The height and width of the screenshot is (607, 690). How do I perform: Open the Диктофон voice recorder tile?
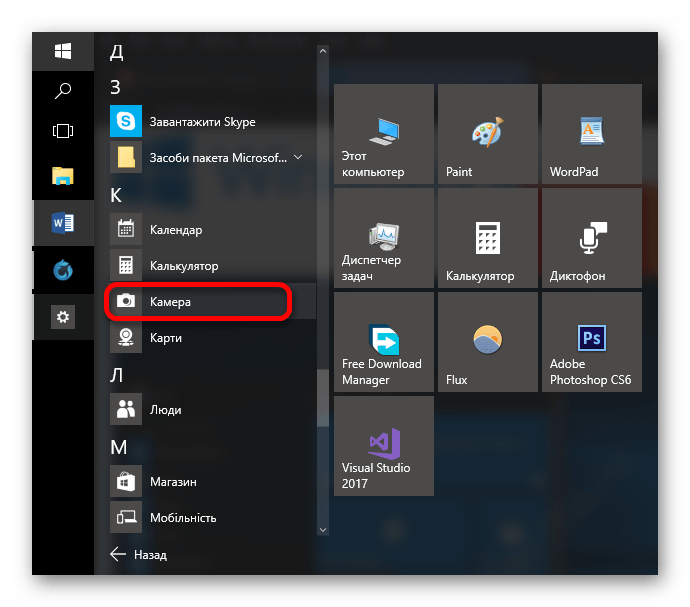click(591, 239)
